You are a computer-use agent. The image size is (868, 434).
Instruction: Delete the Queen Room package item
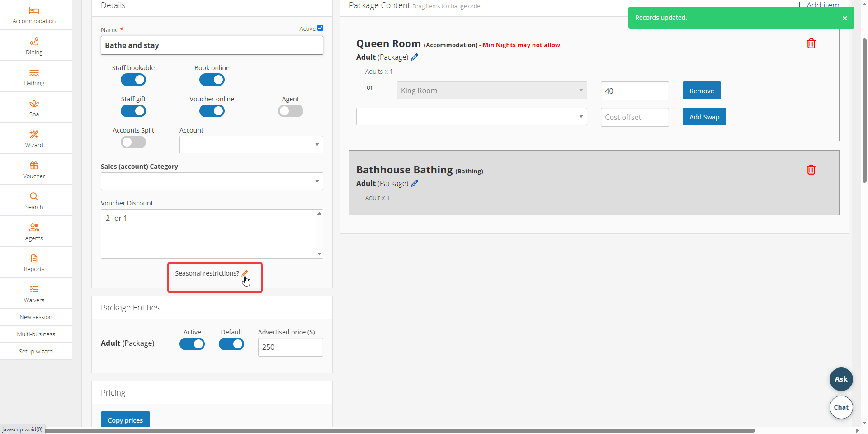[811, 43]
